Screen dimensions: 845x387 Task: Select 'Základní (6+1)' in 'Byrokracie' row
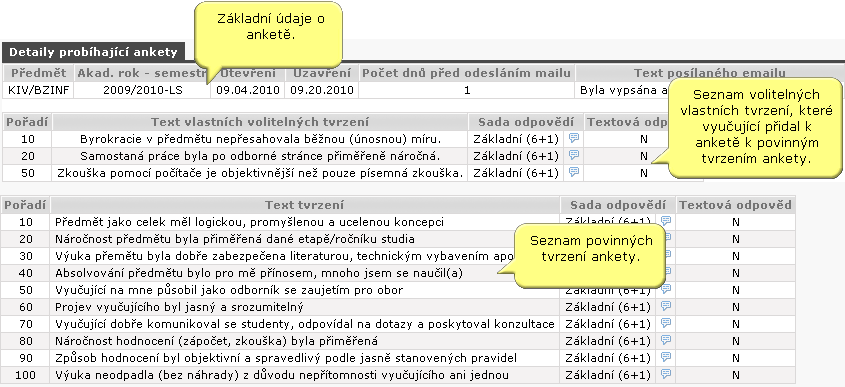tap(516, 139)
